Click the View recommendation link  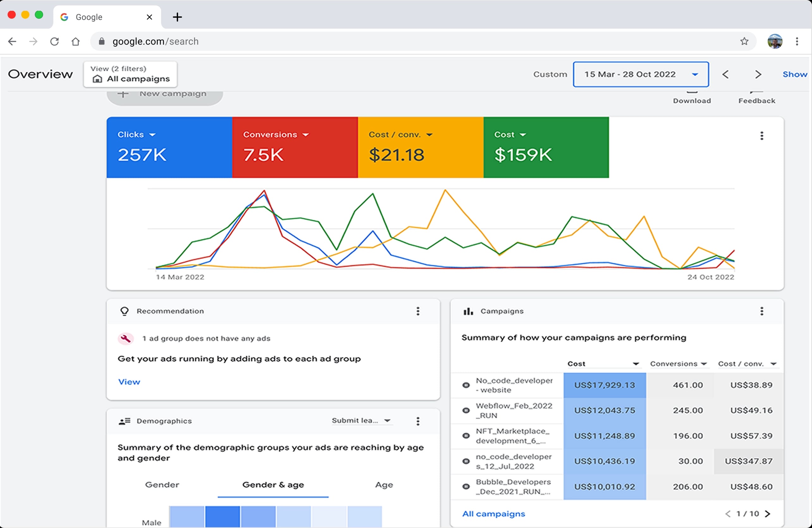pyautogui.click(x=129, y=382)
